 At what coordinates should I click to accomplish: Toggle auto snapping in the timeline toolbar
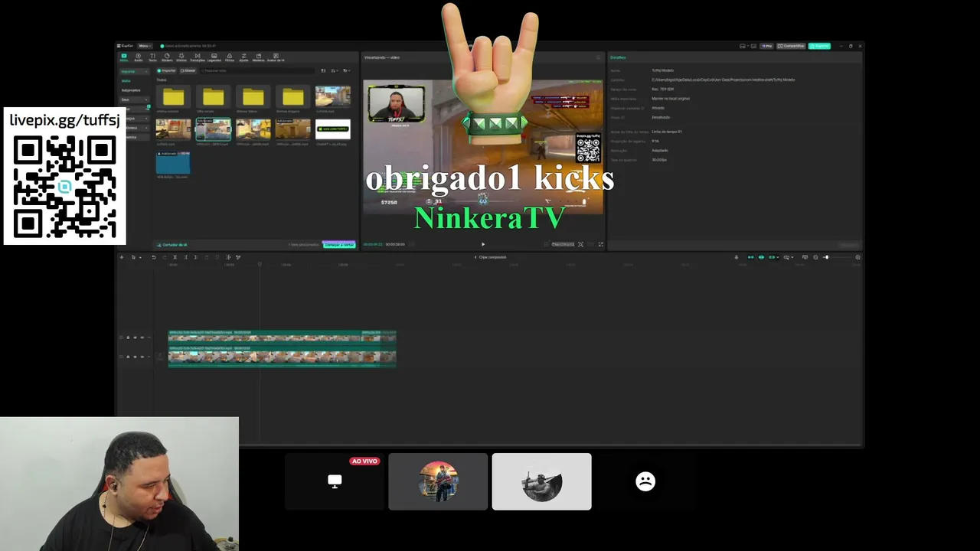tap(761, 257)
